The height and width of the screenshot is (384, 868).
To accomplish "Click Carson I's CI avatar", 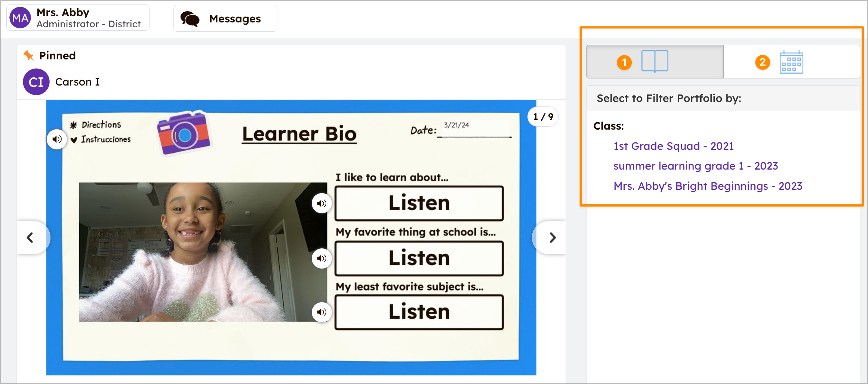I will coord(36,82).
